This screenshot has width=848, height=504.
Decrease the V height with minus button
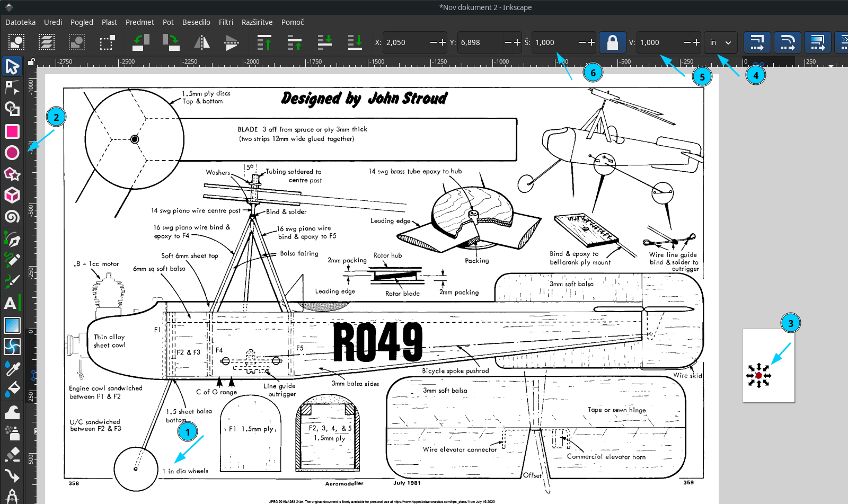click(x=687, y=42)
